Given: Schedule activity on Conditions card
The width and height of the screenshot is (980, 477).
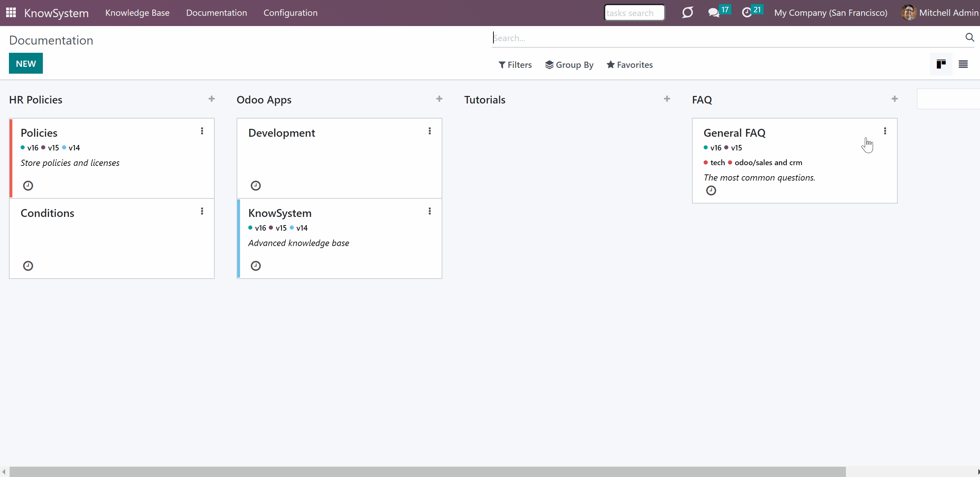Looking at the screenshot, I should [28, 266].
